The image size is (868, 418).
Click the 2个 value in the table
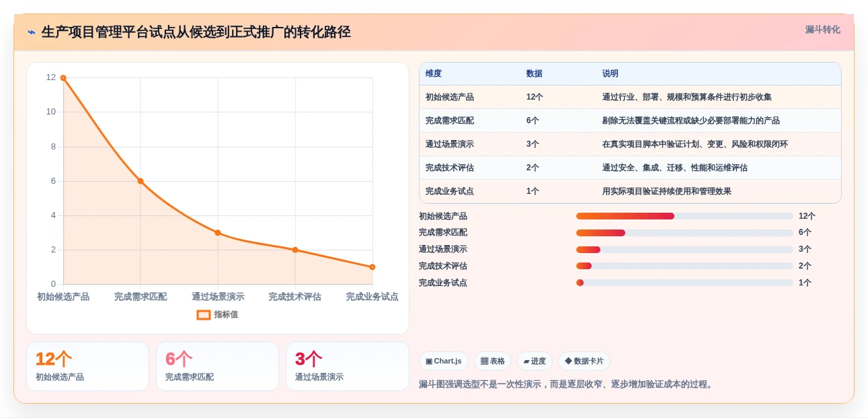click(532, 168)
